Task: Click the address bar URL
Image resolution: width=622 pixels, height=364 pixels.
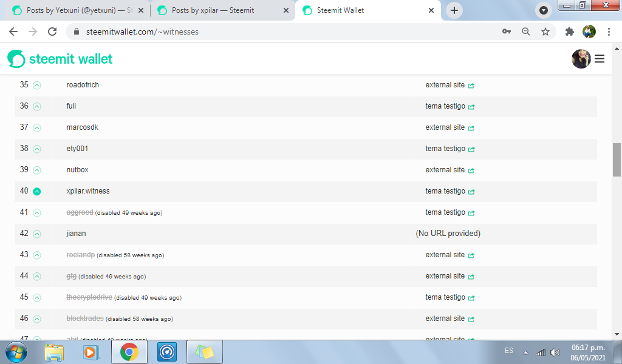Action: pos(142,32)
